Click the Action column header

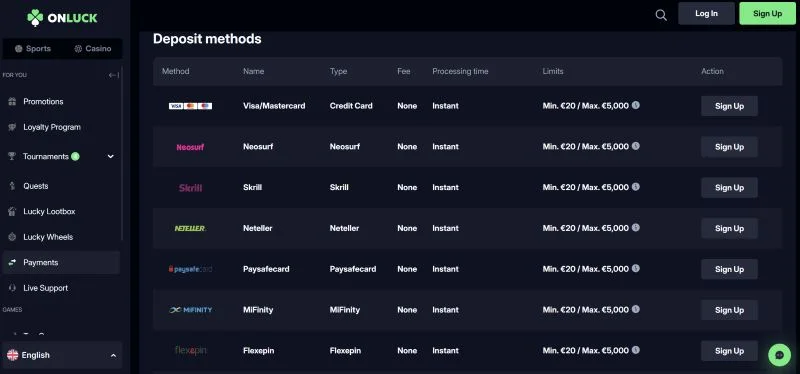click(x=712, y=71)
